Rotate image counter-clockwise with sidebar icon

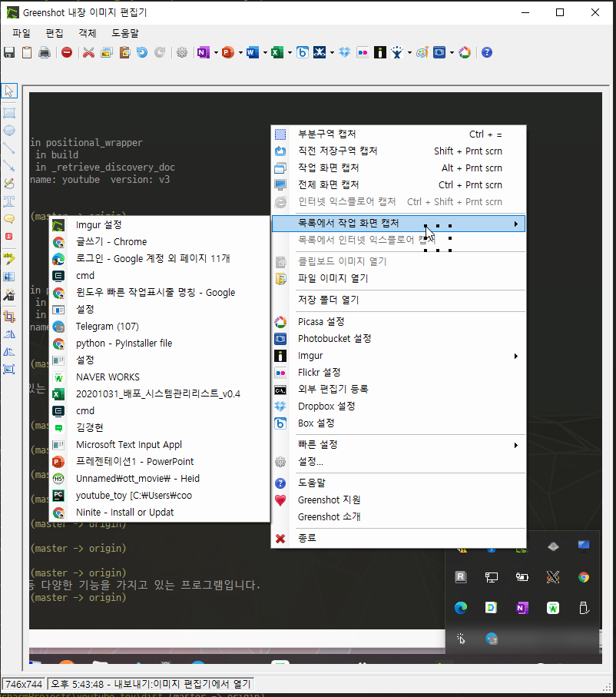9,352
